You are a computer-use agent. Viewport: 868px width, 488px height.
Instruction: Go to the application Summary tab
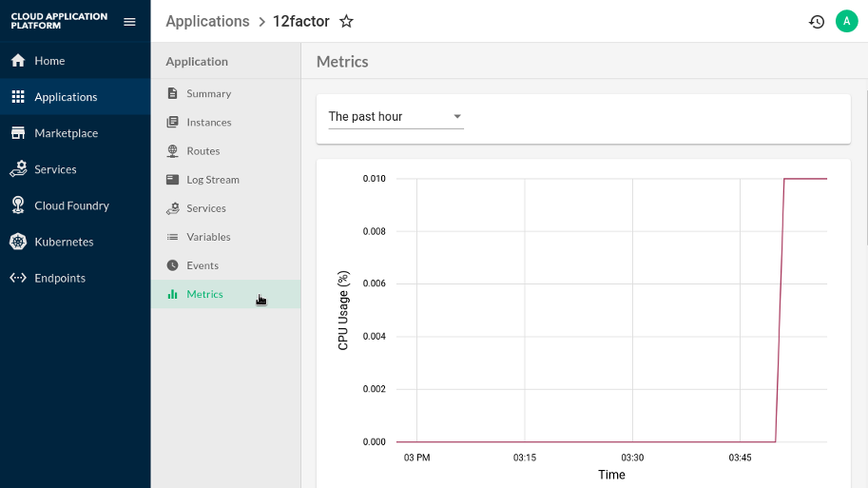point(208,94)
